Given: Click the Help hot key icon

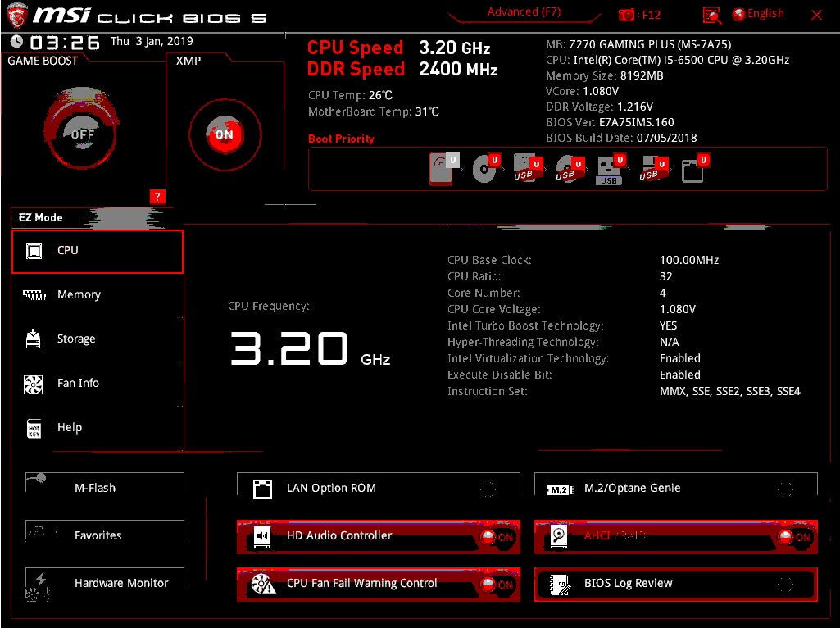Looking at the screenshot, I should tap(34, 428).
